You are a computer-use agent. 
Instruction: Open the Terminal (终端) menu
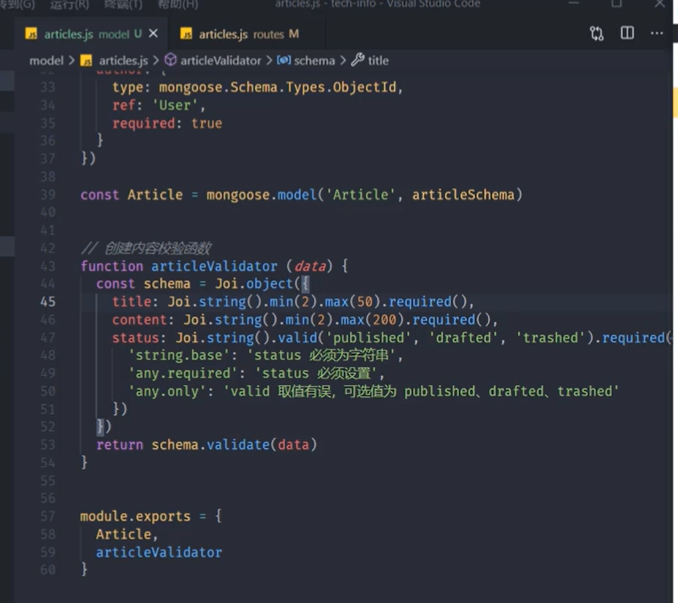click(123, 4)
